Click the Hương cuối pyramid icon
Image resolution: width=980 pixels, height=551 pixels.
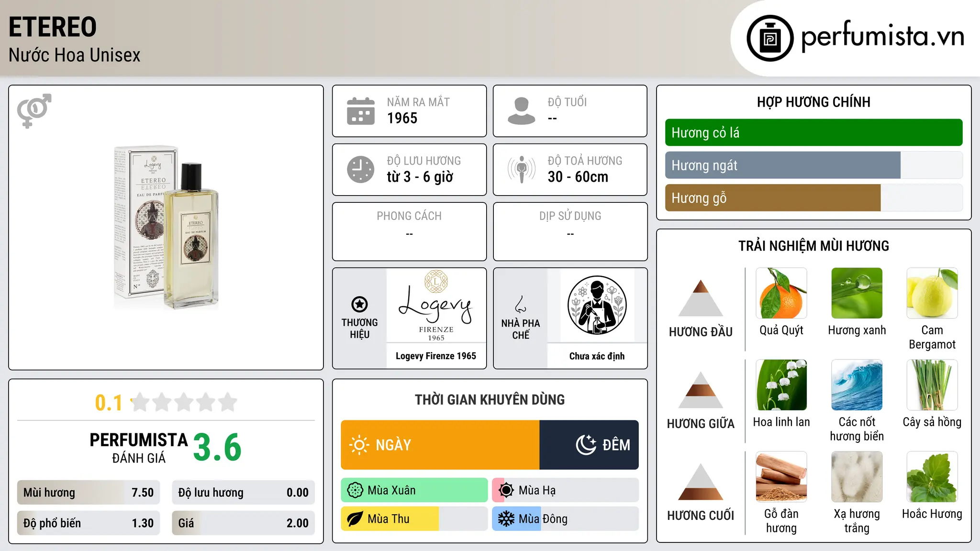point(701,482)
